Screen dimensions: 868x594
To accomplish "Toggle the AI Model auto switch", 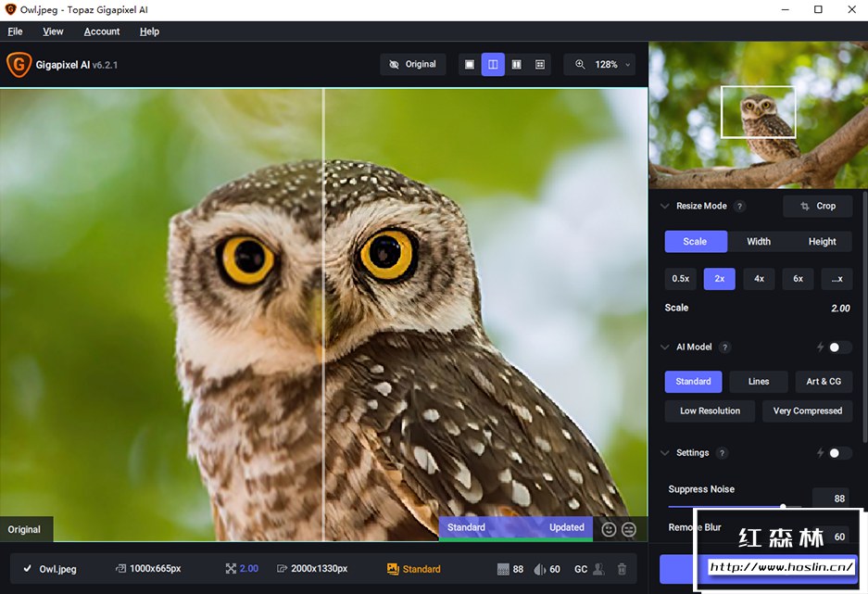I will point(839,348).
